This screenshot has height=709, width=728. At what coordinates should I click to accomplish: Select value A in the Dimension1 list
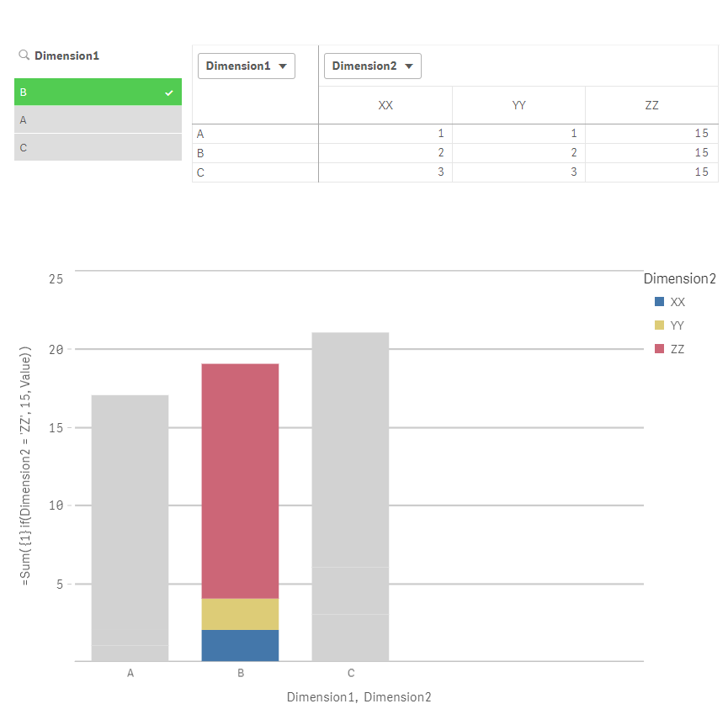coord(98,119)
